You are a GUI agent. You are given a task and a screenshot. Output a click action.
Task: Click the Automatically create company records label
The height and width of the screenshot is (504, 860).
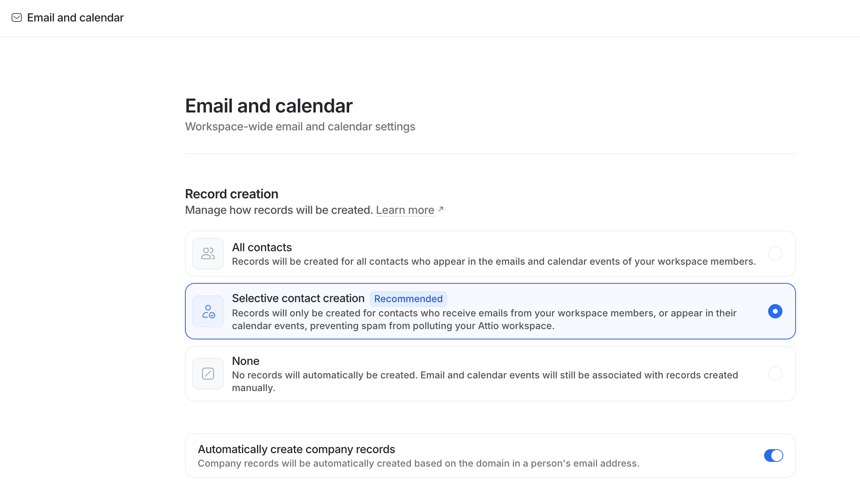(x=296, y=449)
